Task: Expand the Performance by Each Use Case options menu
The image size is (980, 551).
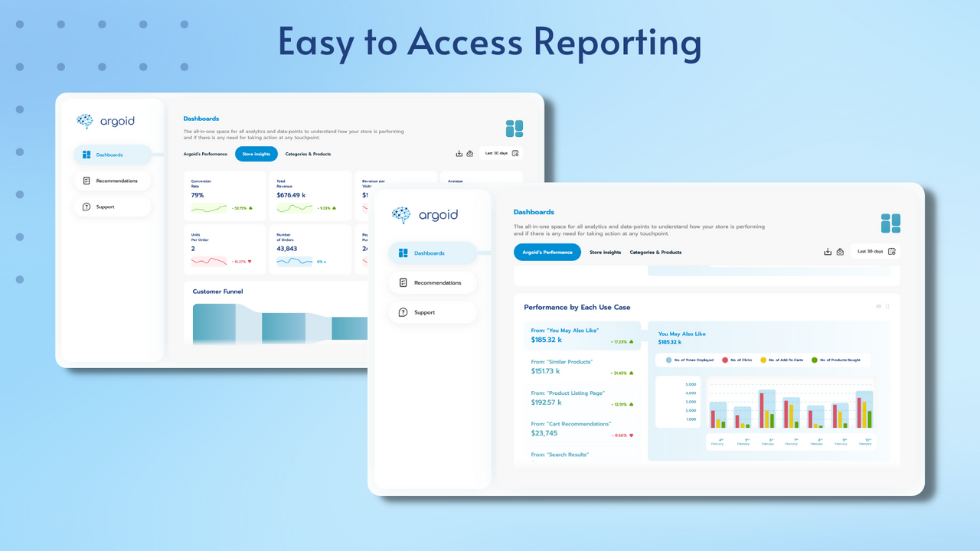Action: tap(887, 306)
